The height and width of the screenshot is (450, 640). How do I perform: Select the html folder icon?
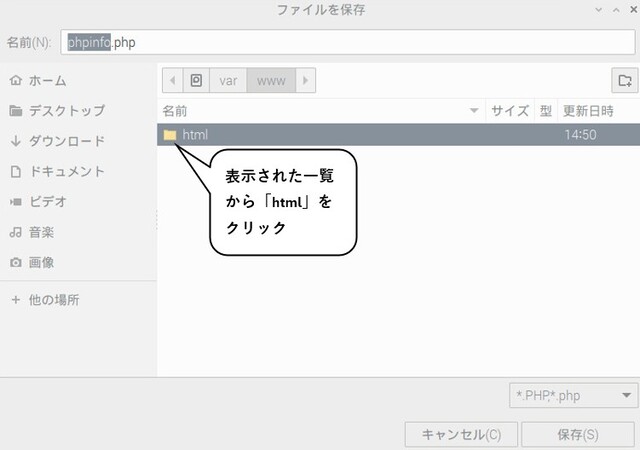(170, 135)
